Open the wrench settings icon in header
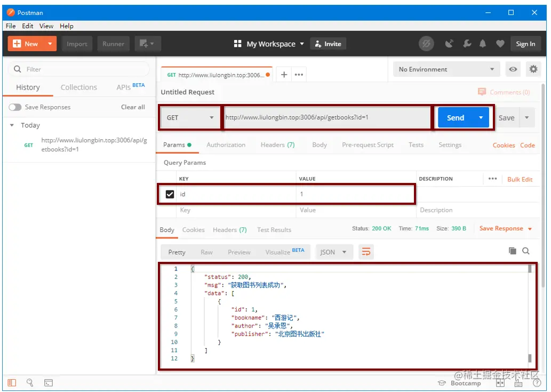The height and width of the screenshot is (392, 551). [467, 44]
